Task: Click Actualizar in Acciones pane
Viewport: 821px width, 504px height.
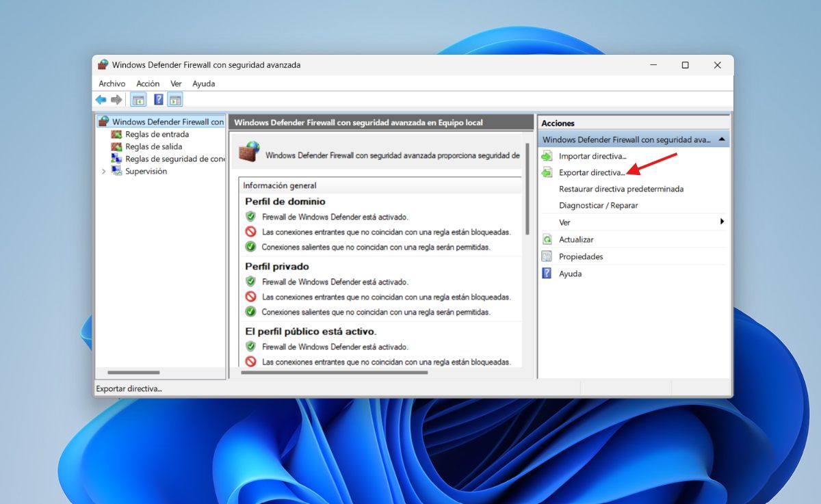Action: [576, 239]
